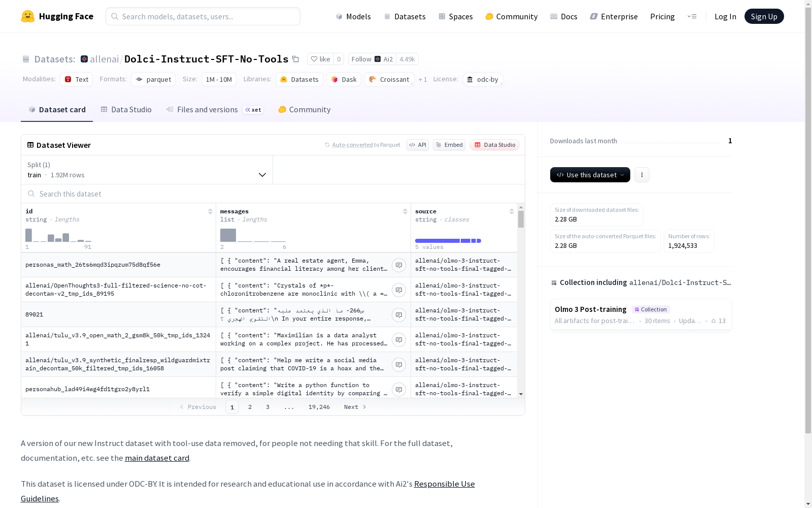Switch to the Dataset card tab
The width and height of the screenshot is (812, 508).
57,110
